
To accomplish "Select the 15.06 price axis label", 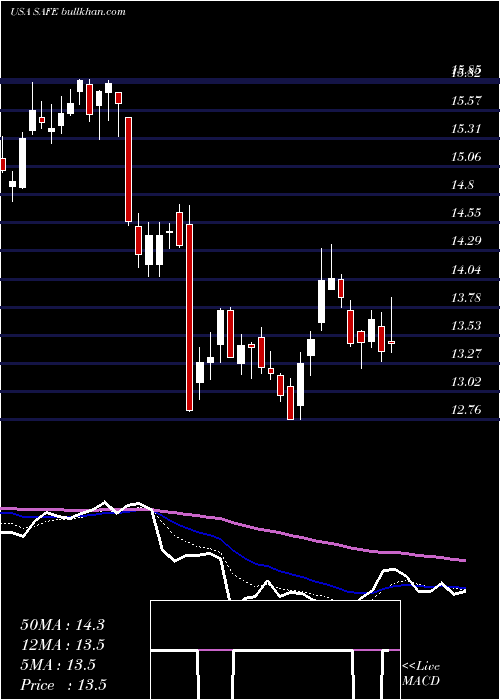I will (x=466, y=157).
